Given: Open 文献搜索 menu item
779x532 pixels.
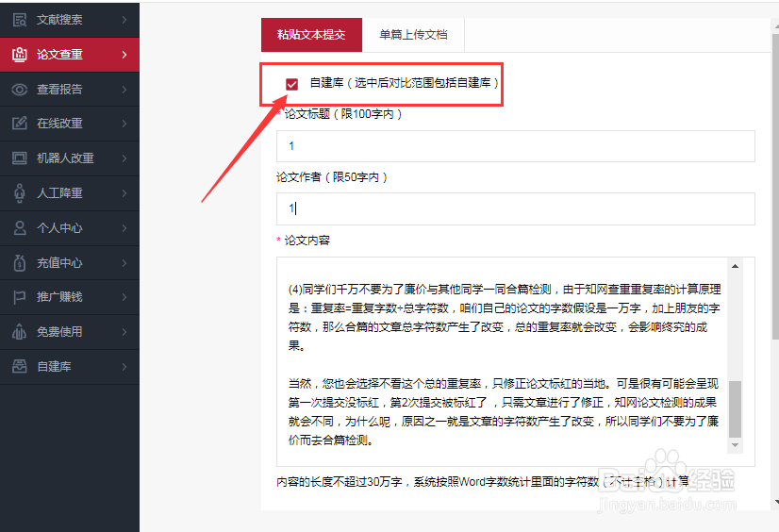Looking at the screenshot, I should click(70, 20).
